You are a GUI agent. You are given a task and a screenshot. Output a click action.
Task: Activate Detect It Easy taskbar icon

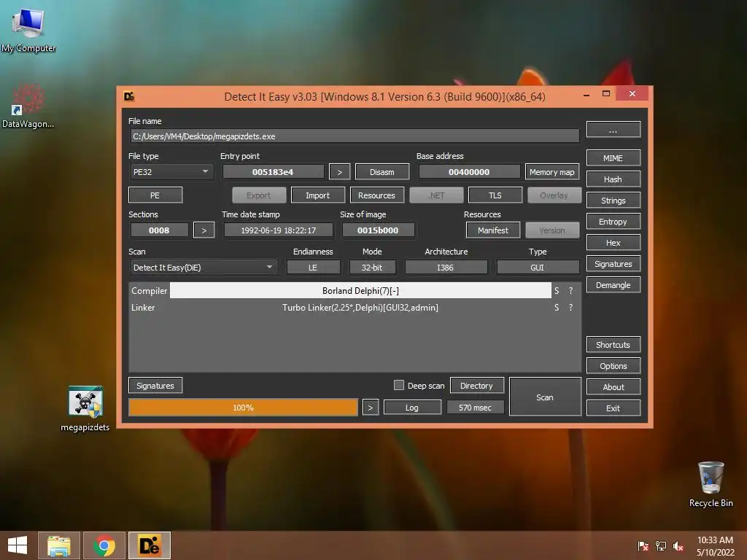tap(149, 545)
